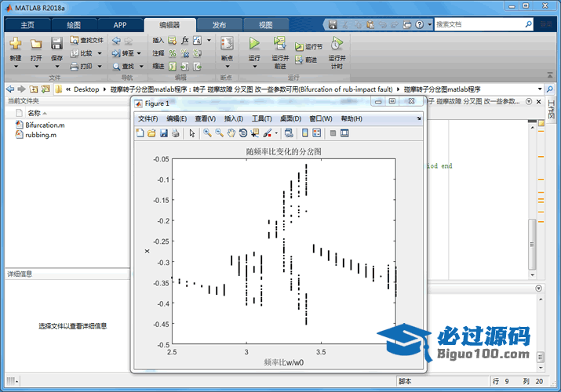The image size is (561, 392).
Task: Click Insert Colorbar icon in Figure toolbar
Action: 305,133
